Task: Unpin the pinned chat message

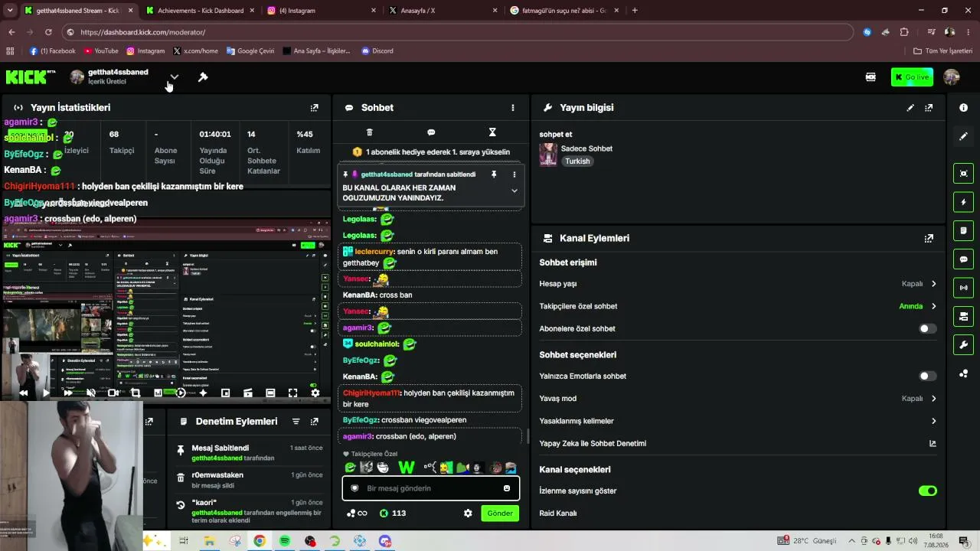Action: pyautogui.click(x=494, y=174)
